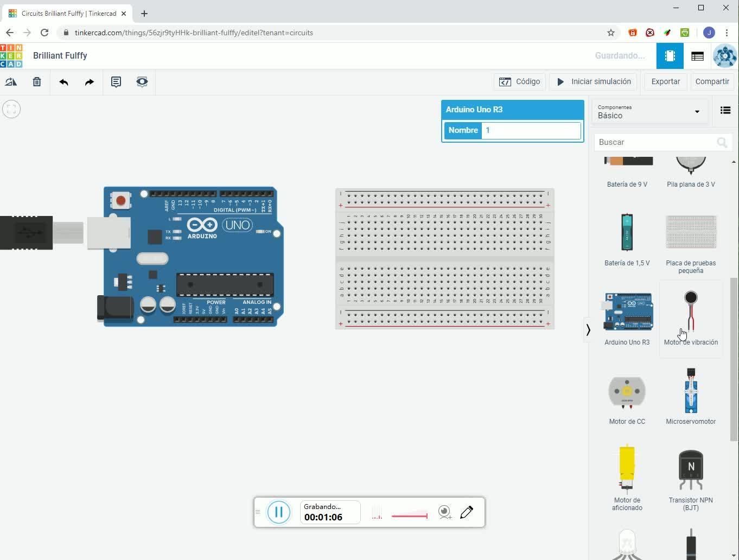Select the Pila plana de 3 V component
The height and width of the screenshot is (560, 739).
click(691, 173)
